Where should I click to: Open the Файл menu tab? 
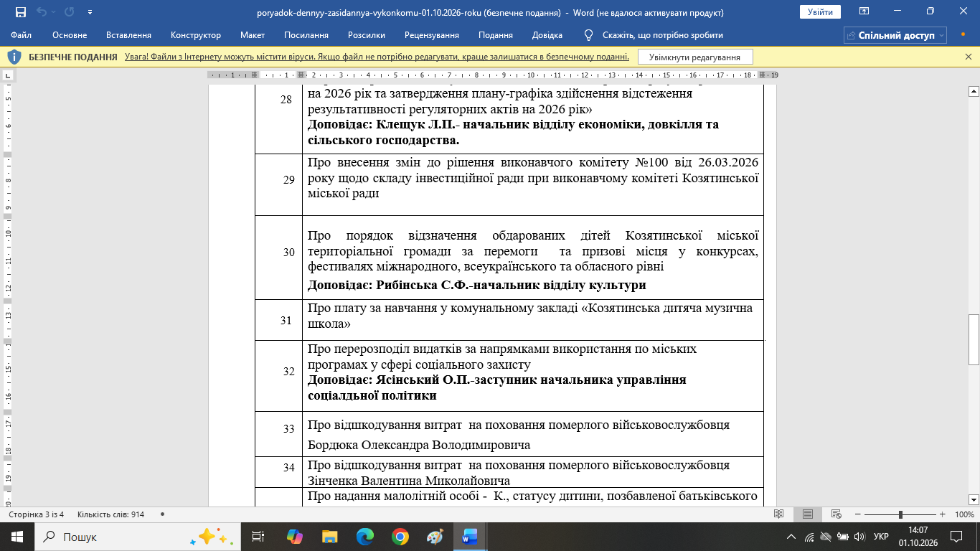pos(22,35)
